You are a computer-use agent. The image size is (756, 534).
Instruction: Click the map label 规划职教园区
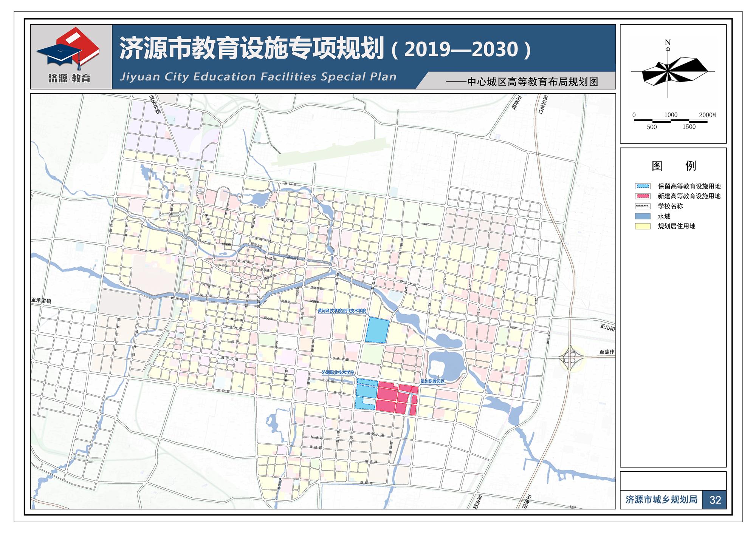(x=433, y=381)
